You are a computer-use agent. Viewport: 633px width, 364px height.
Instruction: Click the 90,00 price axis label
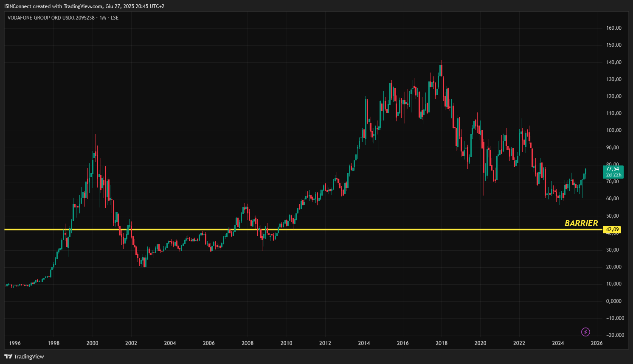[x=613, y=148]
